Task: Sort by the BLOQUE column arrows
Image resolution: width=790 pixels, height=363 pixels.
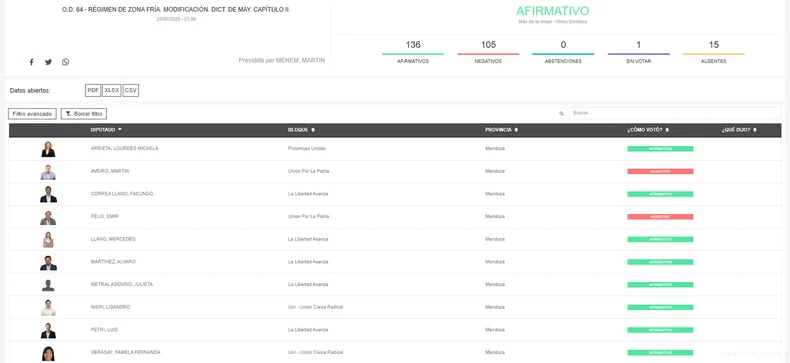Action: pos(313,130)
